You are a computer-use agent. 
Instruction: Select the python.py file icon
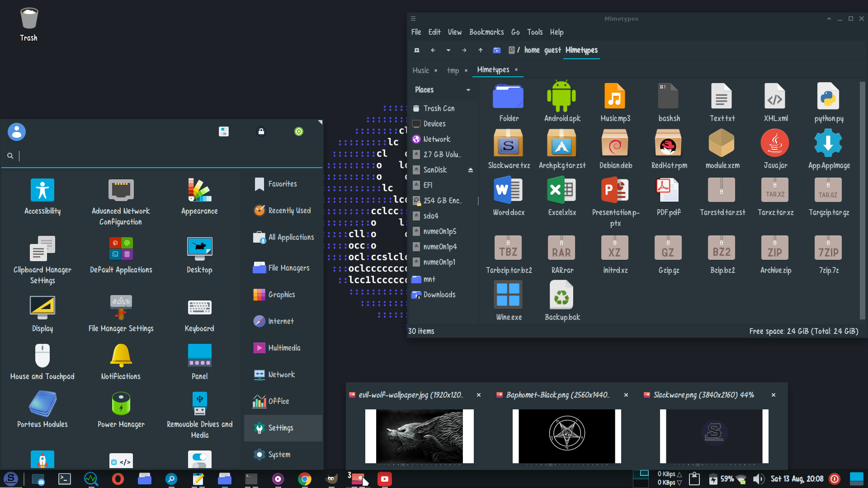(828, 96)
